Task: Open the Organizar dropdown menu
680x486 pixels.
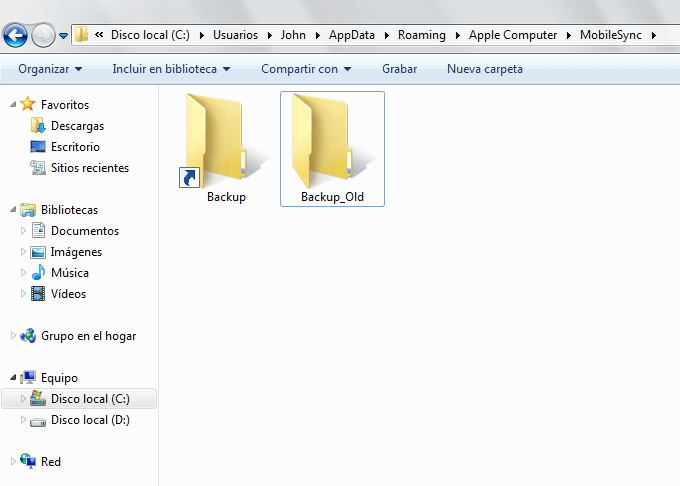Action: point(50,69)
